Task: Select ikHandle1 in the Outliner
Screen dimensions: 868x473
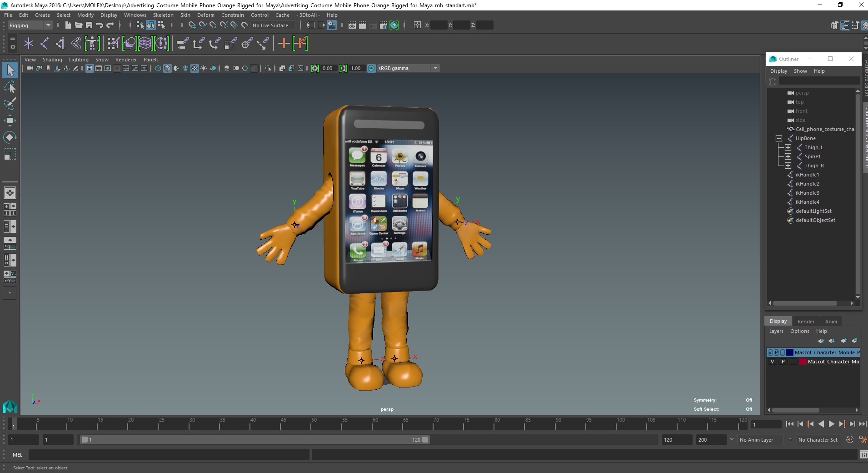Action: coord(807,175)
